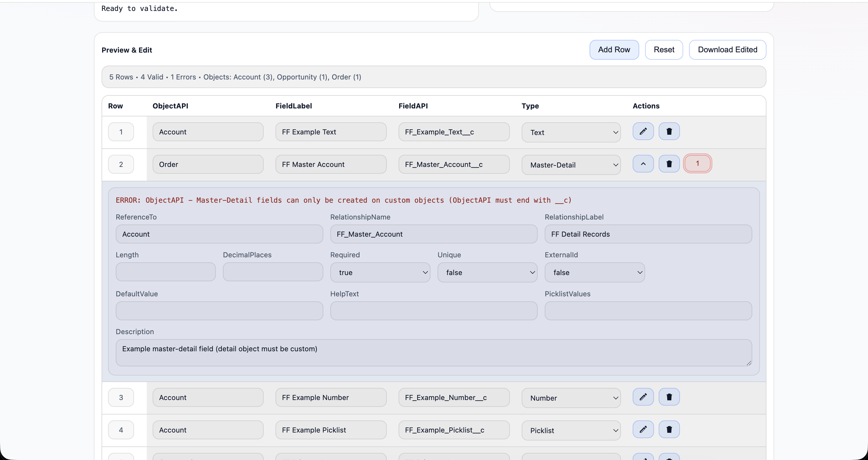868x460 pixels.
Task: Open the Type dropdown showing Number
Action: [571, 398]
